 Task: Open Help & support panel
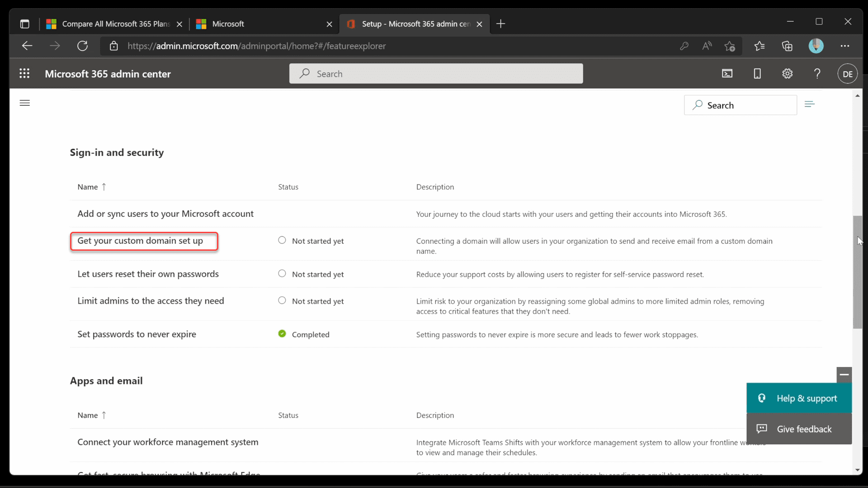coord(798,398)
